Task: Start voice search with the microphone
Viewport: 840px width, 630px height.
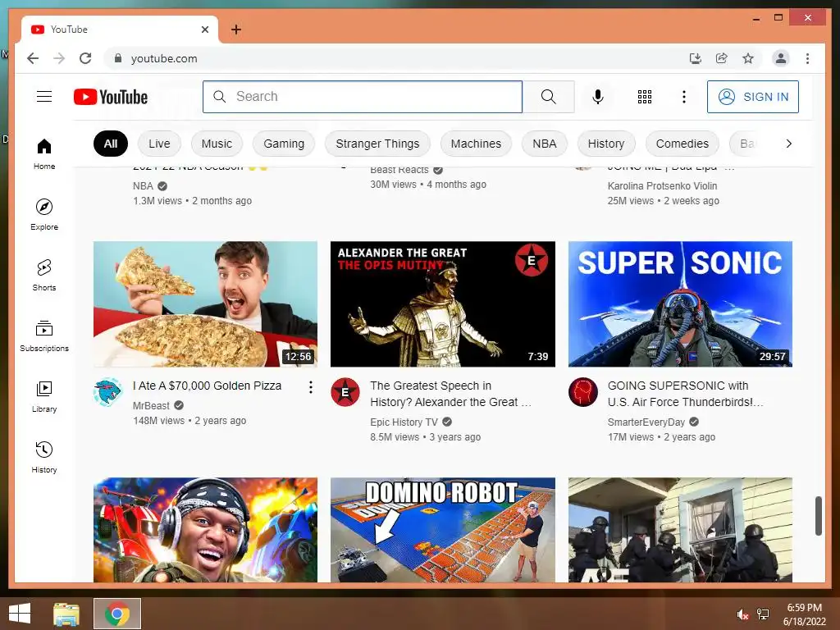Action: tap(598, 97)
